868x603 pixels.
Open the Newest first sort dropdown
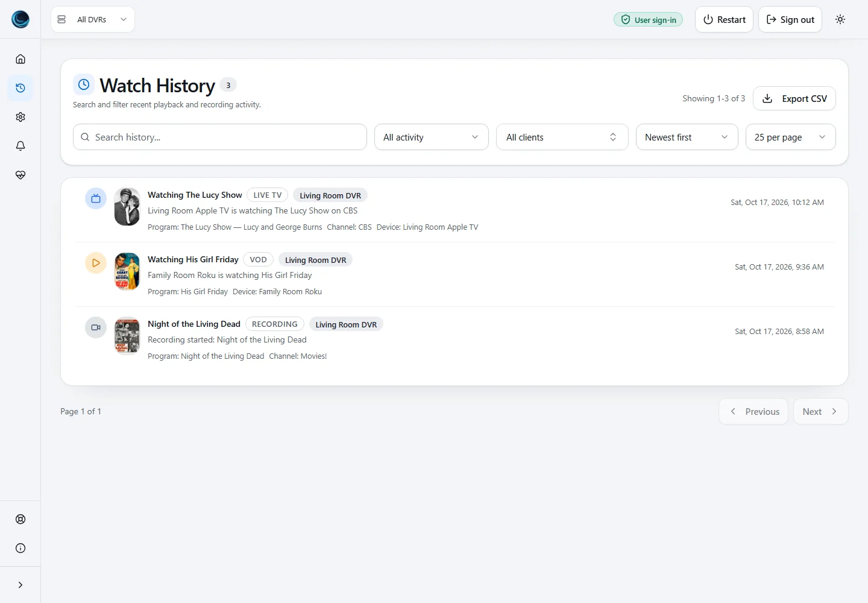click(687, 137)
